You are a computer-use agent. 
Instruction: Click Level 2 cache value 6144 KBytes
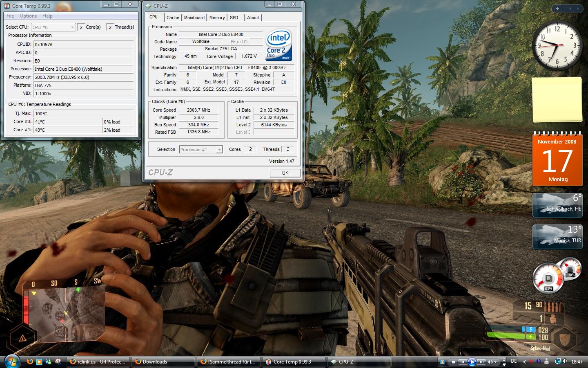(x=274, y=125)
